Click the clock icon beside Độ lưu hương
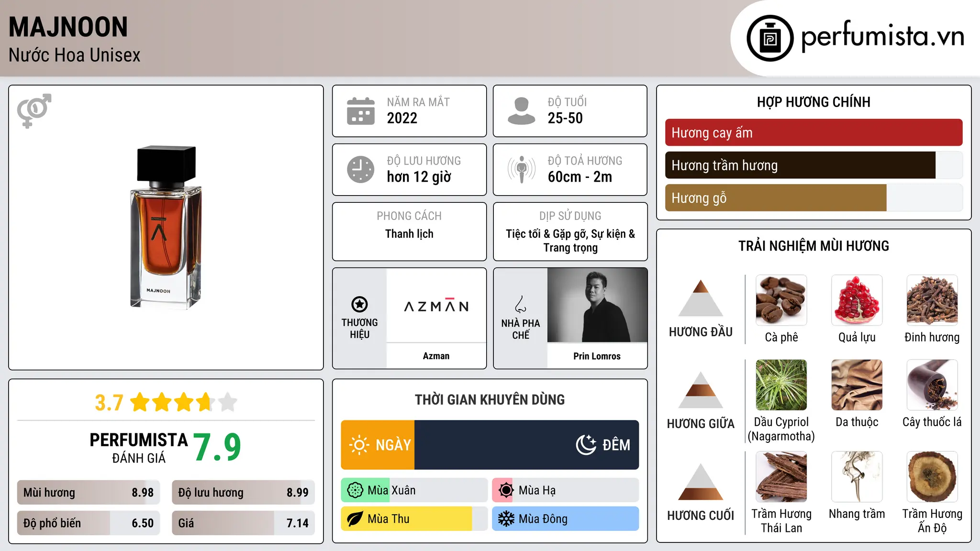Viewport: 980px width, 551px height. 361,169
